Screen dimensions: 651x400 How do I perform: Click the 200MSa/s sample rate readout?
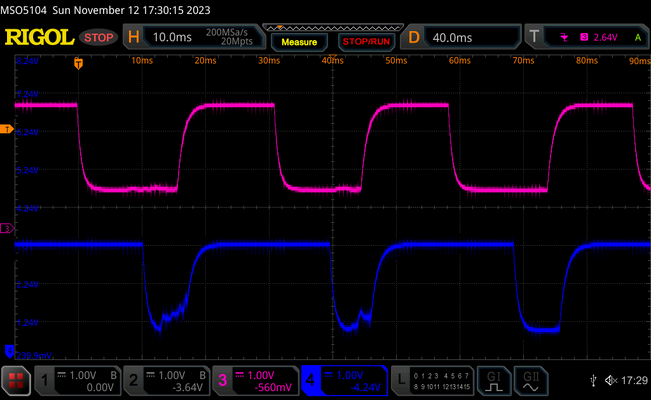pos(227,32)
